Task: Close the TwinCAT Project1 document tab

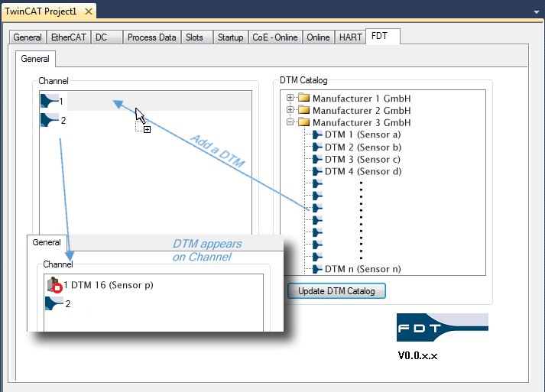Action: (89, 11)
